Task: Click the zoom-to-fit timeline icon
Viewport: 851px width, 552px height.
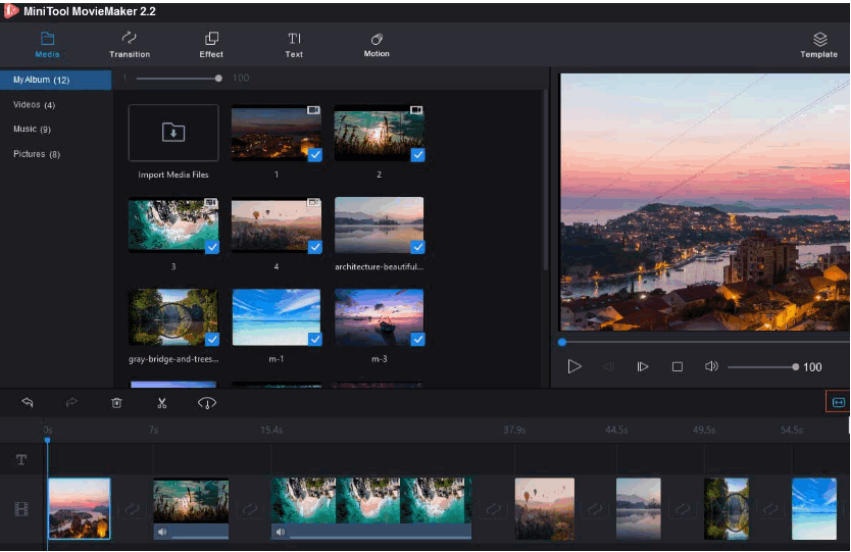Action: click(838, 402)
